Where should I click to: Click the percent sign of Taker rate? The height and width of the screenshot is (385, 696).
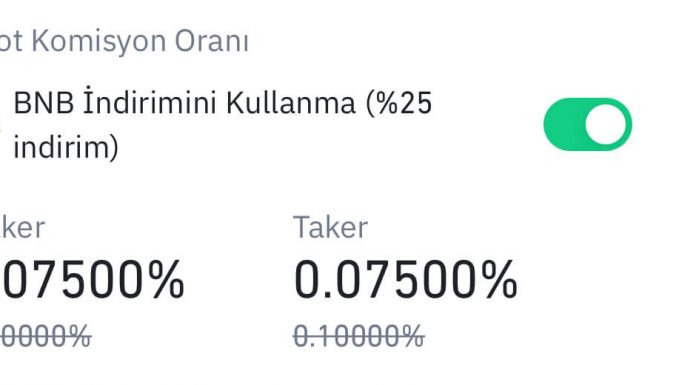(500, 280)
